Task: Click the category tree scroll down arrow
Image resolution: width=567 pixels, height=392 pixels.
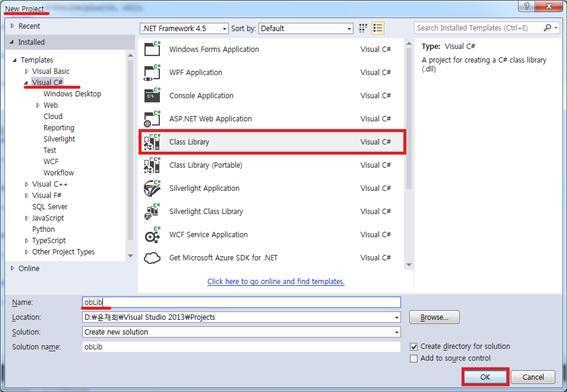Action: point(131,256)
